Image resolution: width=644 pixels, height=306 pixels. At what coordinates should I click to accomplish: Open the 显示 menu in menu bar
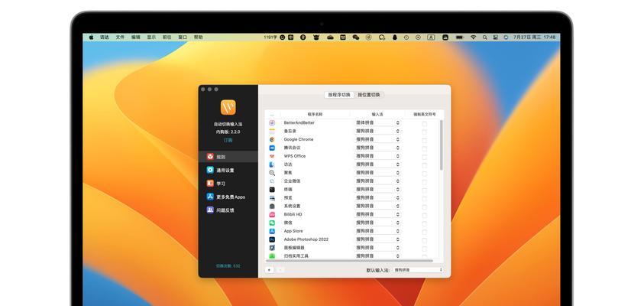click(151, 37)
